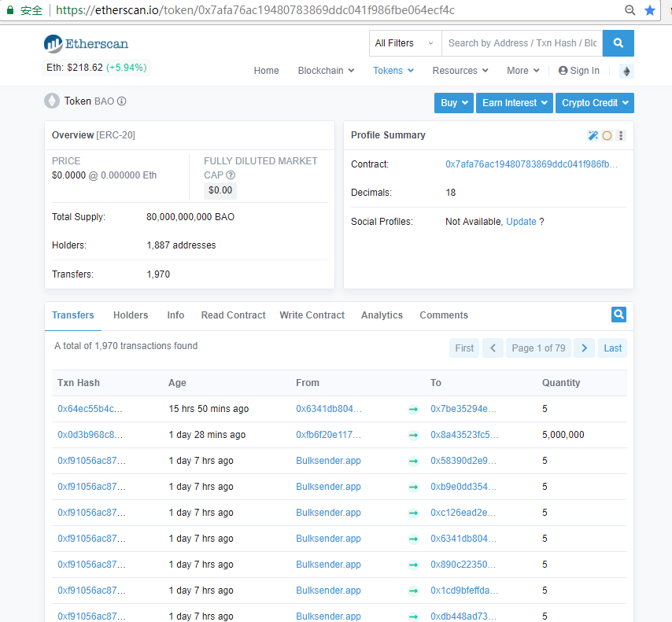The height and width of the screenshot is (622, 672).
Task: Open recipient address 0x7be35294e
Action: click(x=463, y=409)
